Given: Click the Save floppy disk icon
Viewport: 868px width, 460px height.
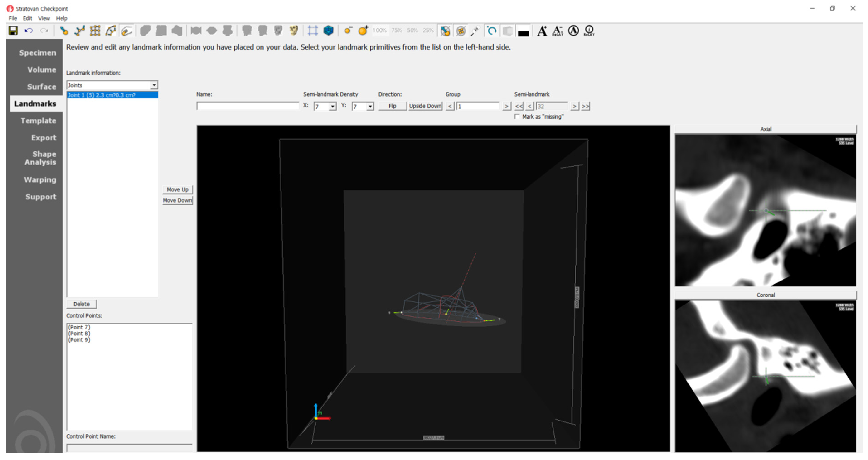Looking at the screenshot, I should coord(13,31).
